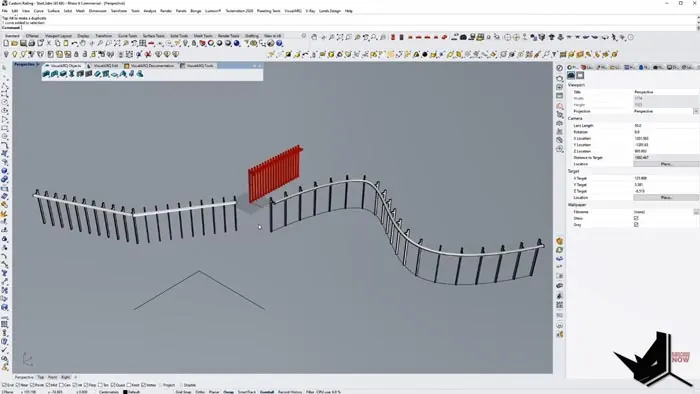Click the X Target value field
This screenshot has width=700, height=394.
666,178
